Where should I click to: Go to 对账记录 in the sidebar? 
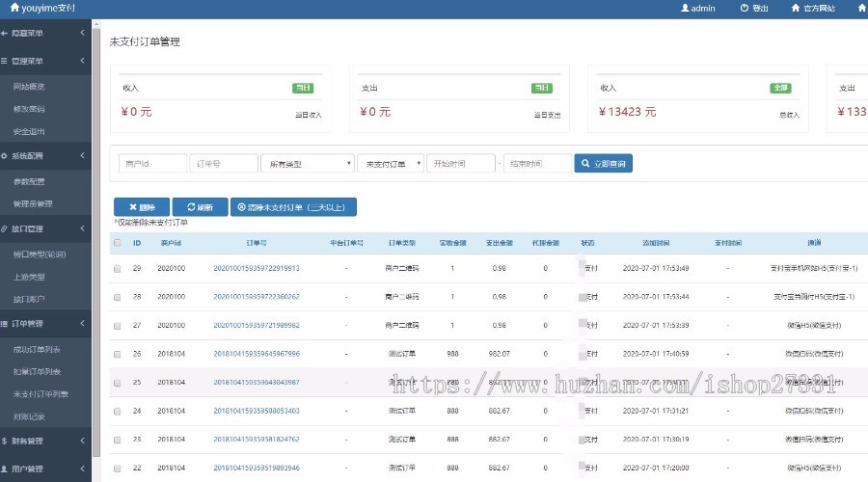pyautogui.click(x=29, y=417)
